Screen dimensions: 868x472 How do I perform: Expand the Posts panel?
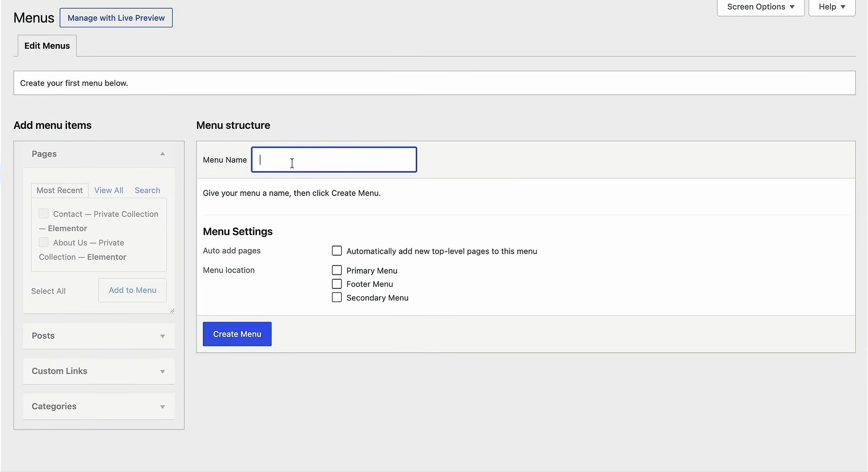click(99, 336)
